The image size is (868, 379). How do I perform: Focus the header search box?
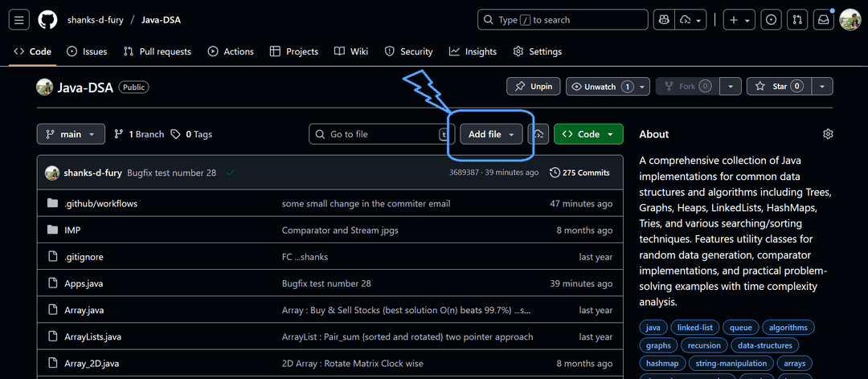pyautogui.click(x=563, y=20)
